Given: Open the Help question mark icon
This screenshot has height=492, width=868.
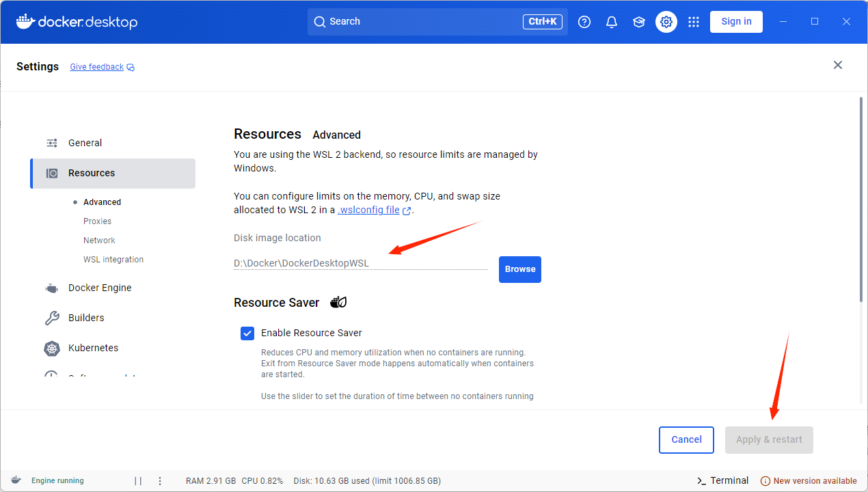Looking at the screenshot, I should [x=584, y=22].
